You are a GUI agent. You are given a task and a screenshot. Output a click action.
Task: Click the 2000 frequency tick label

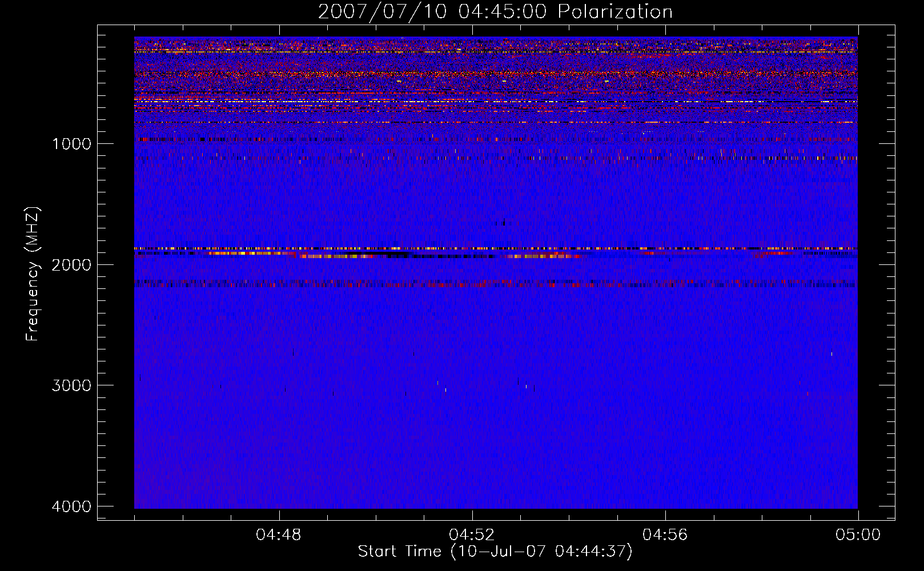71,264
